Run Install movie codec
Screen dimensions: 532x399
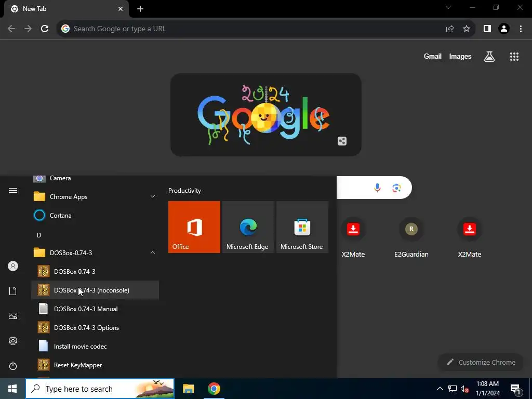(x=95, y=346)
